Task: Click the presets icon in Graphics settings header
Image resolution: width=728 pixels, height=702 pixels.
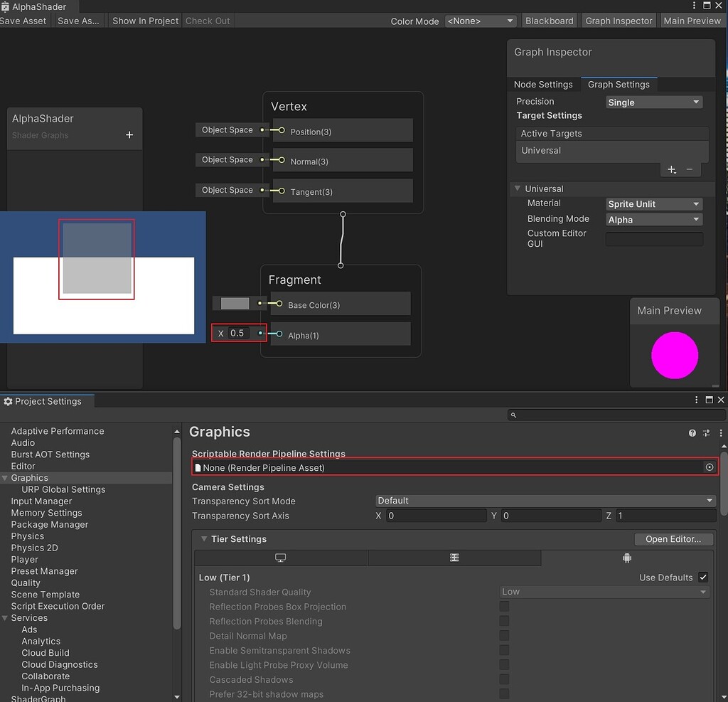Action: point(707,432)
